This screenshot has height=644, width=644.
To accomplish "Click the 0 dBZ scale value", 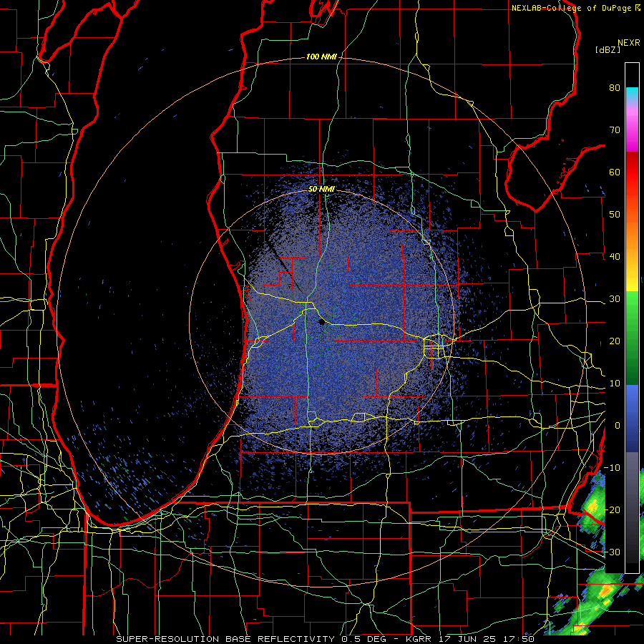I will pos(618,426).
